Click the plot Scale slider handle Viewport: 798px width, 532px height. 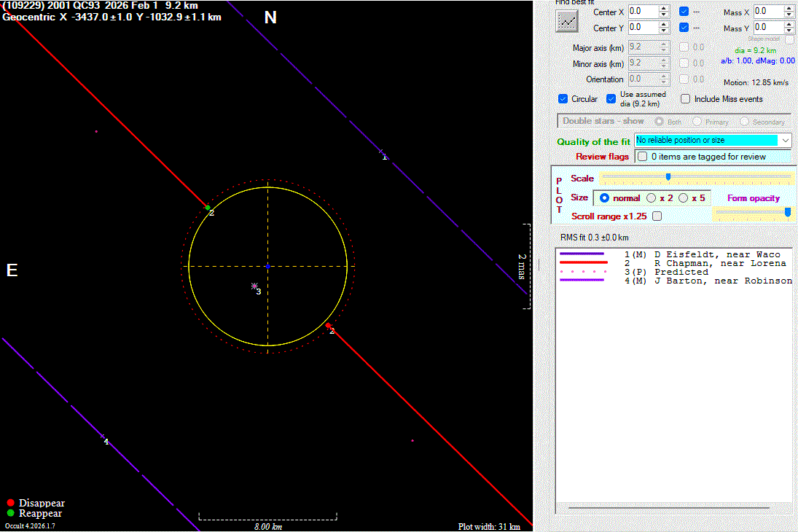(668, 177)
